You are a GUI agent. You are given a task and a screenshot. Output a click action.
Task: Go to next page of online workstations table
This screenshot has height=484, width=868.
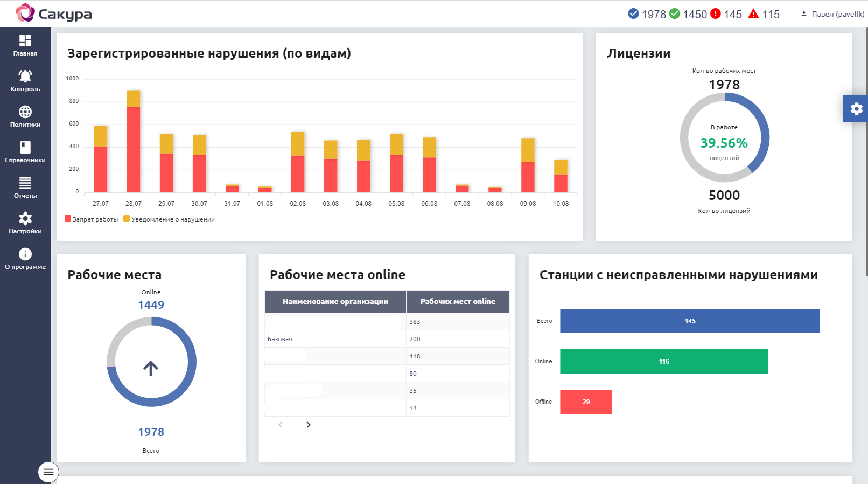309,425
